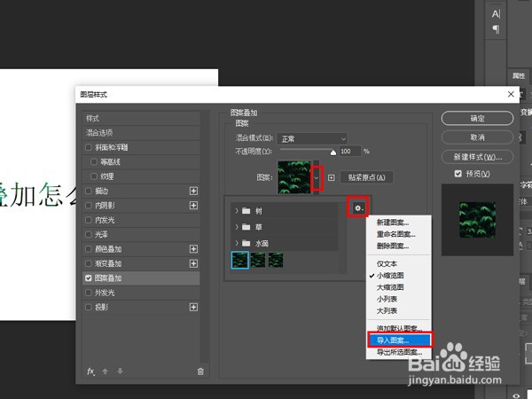Choose 删除图案... from the menu

click(399, 246)
